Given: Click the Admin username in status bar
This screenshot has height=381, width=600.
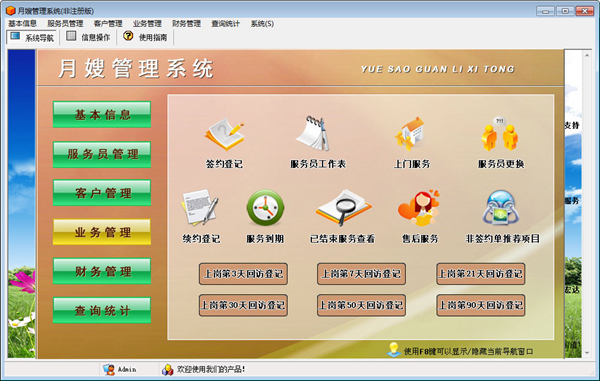Looking at the screenshot, I should 127,370.
